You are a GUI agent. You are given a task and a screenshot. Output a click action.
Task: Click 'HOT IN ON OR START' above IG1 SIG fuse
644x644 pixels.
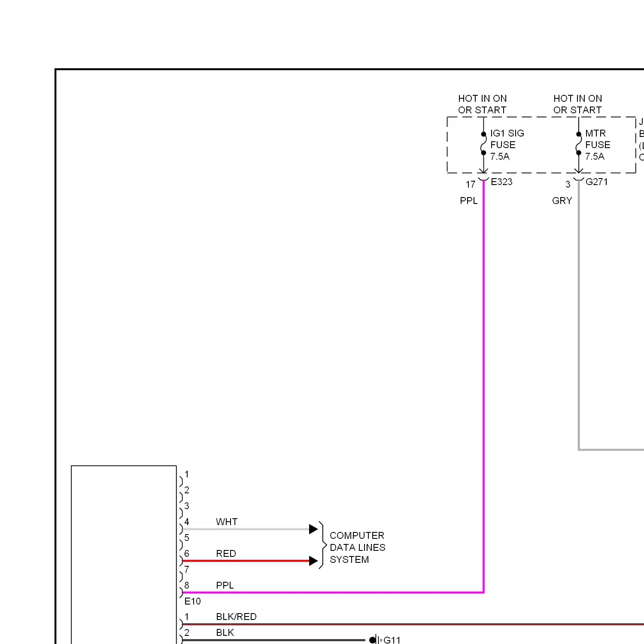(482, 104)
